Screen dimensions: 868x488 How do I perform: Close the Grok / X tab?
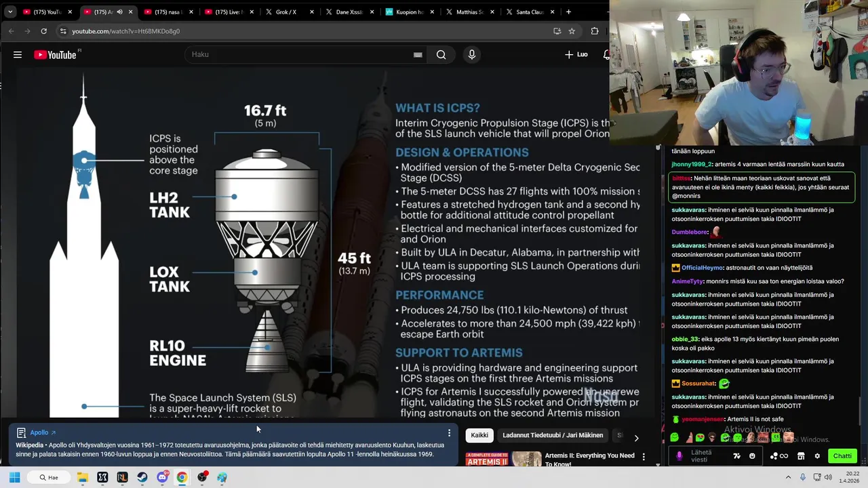(x=313, y=12)
